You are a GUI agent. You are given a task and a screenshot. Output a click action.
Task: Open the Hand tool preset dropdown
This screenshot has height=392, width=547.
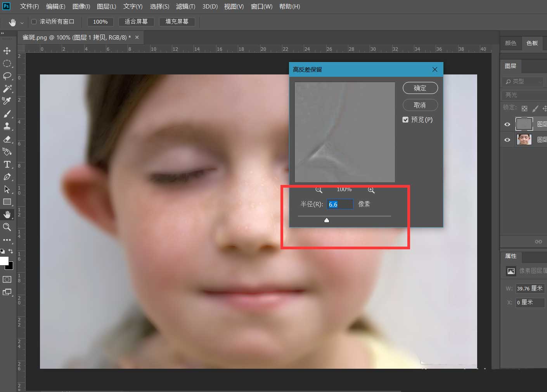[22, 23]
